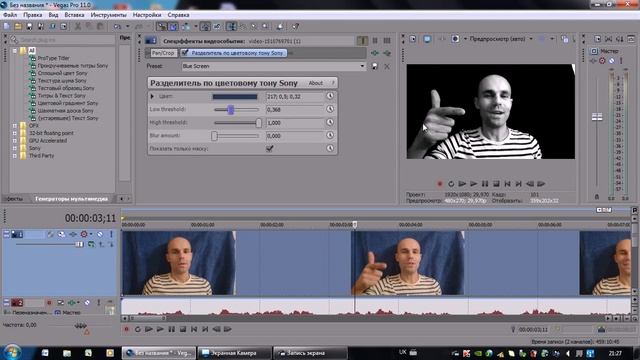640x360 pixels.
Task: Click the Undo arrow in main toolbar
Action: tap(118, 27)
